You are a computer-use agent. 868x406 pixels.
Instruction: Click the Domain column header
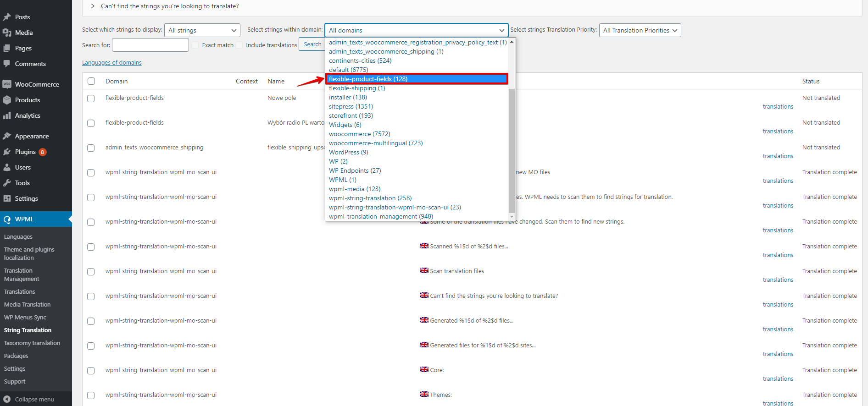click(117, 81)
